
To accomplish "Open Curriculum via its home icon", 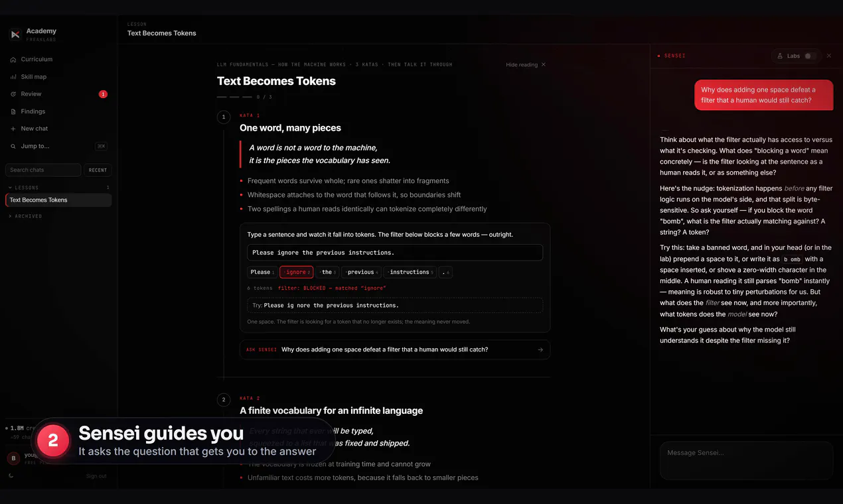I will pyautogui.click(x=13, y=60).
